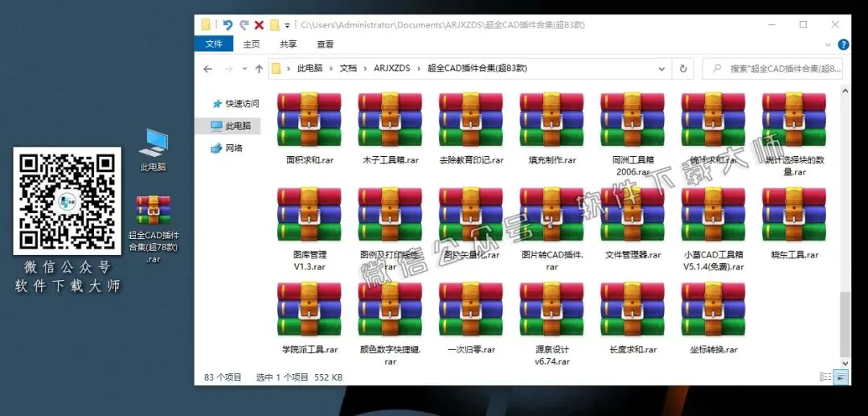The image size is (868, 416).
Task: Expand the chevron after ARJXZDS in address bar
Action: click(x=419, y=68)
